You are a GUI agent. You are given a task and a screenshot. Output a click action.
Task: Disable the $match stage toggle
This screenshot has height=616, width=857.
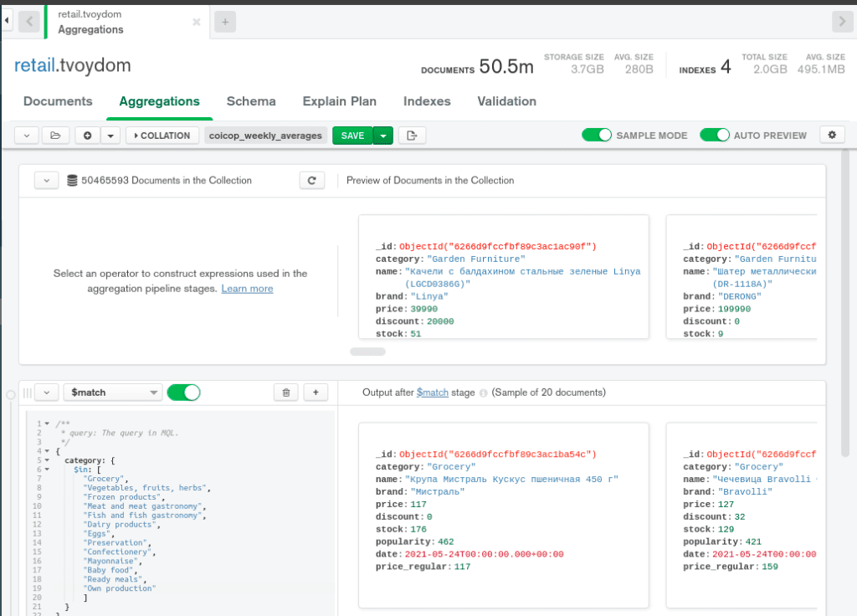click(x=183, y=392)
